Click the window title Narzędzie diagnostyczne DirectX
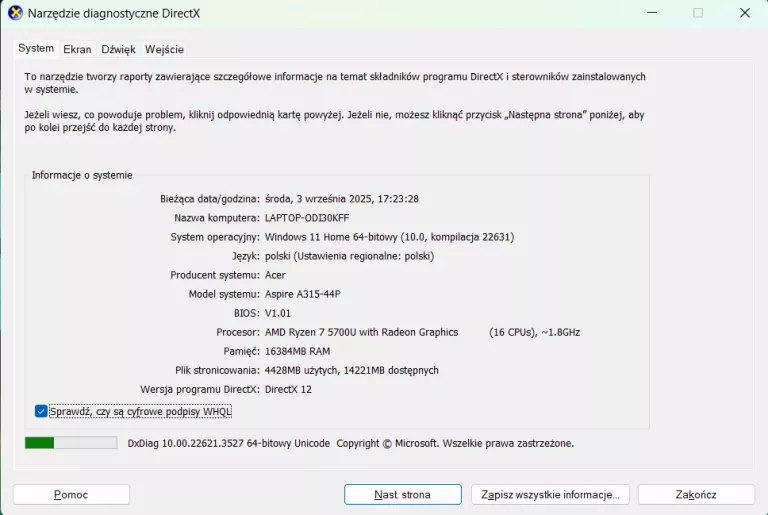768x515 pixels. [112, 13]
